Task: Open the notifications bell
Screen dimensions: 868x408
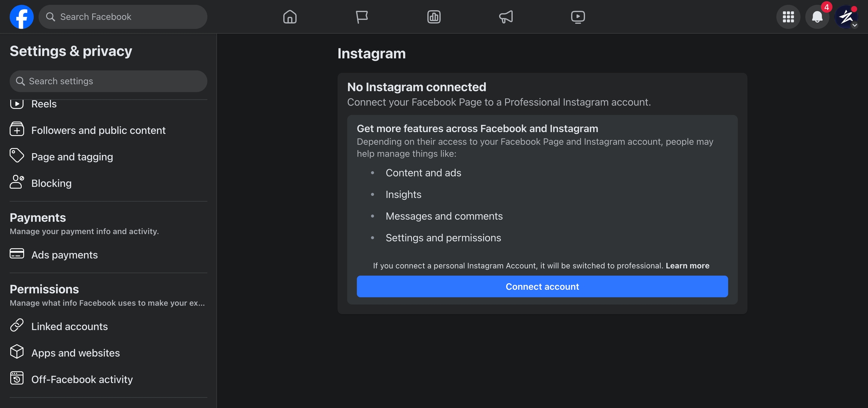Action: [x=817, y=17]
